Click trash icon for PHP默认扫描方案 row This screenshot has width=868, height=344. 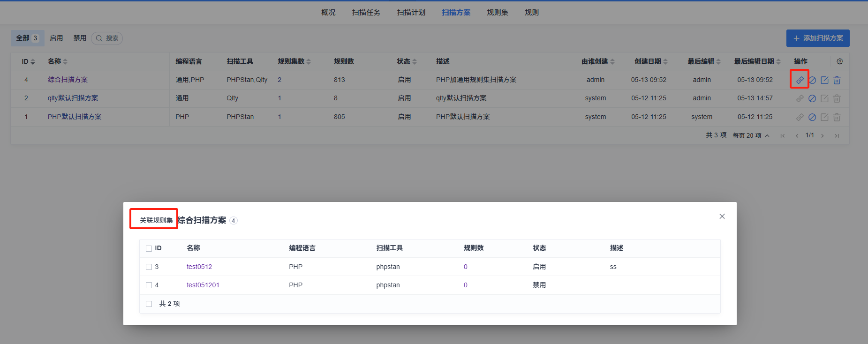pyautogui.click(x=837, y=117)
